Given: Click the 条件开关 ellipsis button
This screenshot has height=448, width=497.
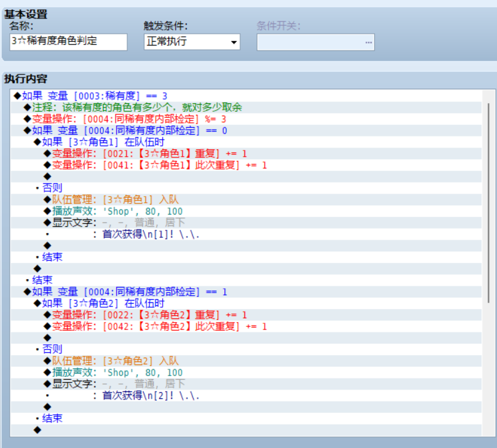Looking at the screenshot, I should (369, 42).
